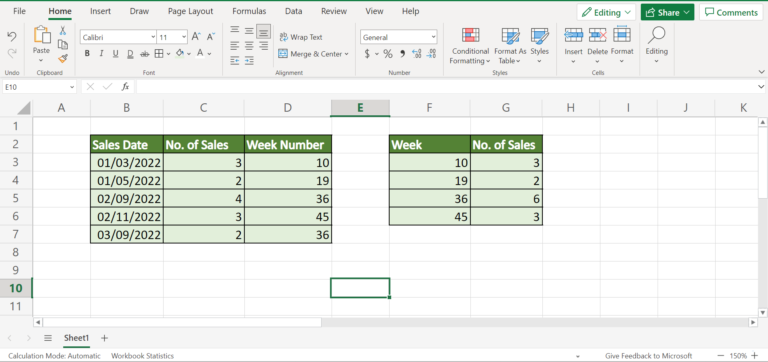Screen dimensions: 768x362
Task: Decrease font size with smaller A
Action: [211, 37]
